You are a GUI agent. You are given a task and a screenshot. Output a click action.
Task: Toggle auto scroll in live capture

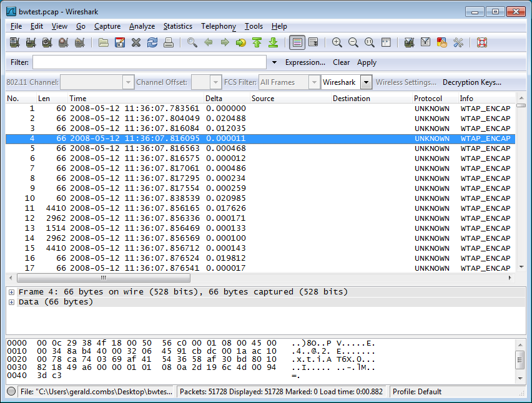pos(313,42)
